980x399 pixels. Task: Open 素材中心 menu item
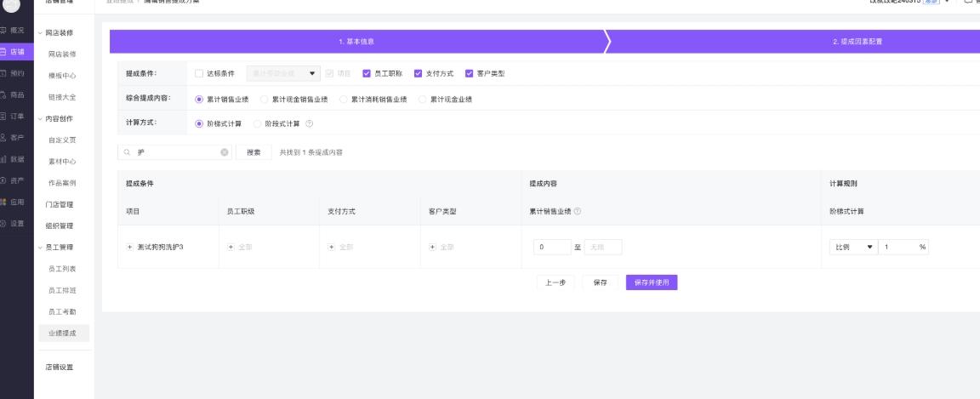[62, 162]
